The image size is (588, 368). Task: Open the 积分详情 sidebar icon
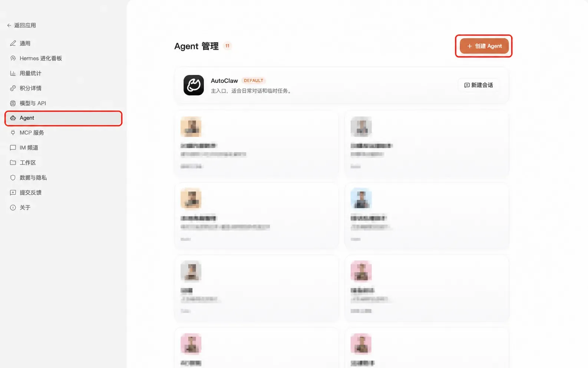13,88
